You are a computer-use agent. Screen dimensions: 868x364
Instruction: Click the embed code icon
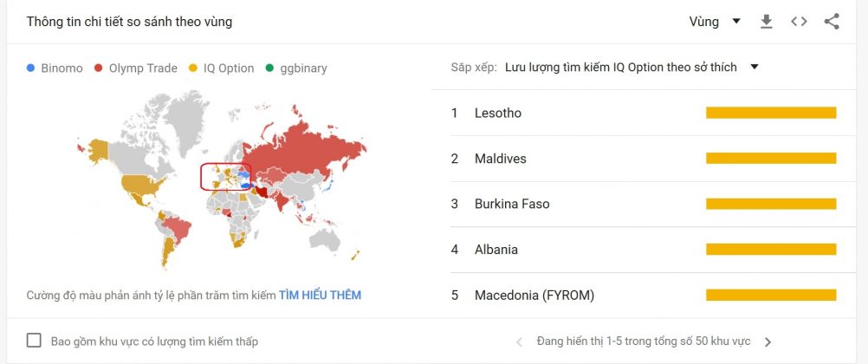(799, 22)
